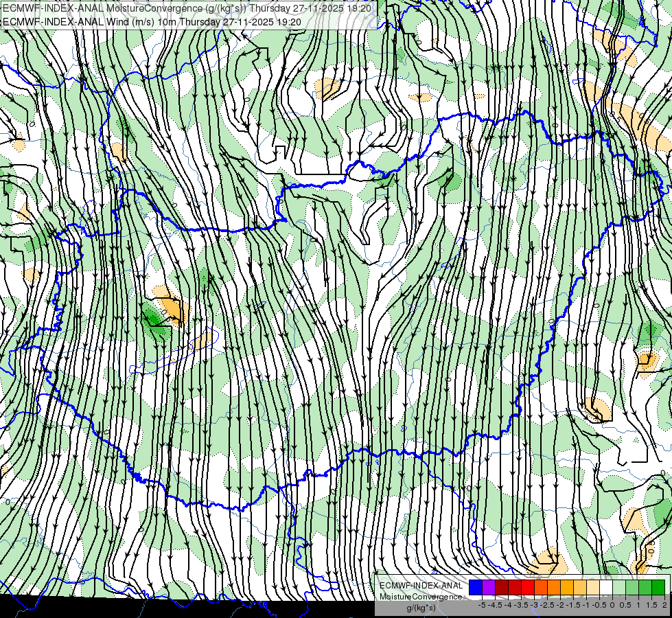Click the legend value '-5'
This screenshot has height=618, width=672.
click(482, 605)
